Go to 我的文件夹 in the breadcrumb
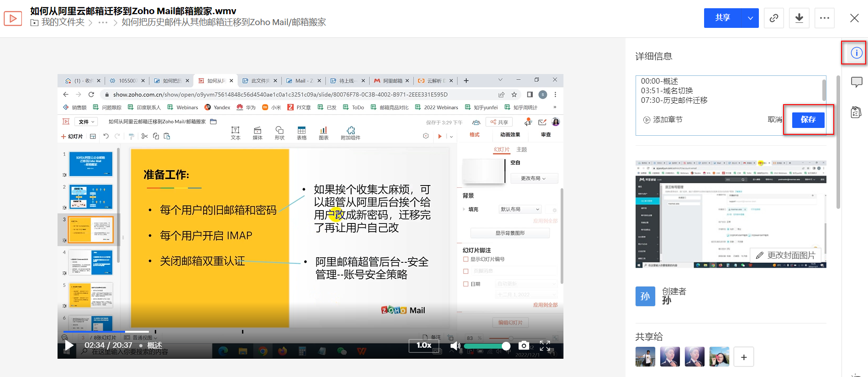This screenshot has width=868, height=377. [x=63, y=22]
